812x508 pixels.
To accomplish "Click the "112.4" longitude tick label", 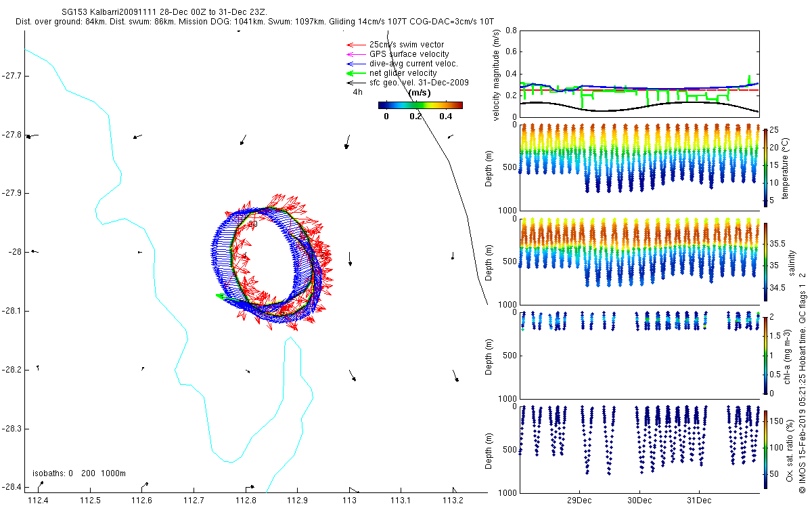I will pyautogui.click(x=38, y=501).
